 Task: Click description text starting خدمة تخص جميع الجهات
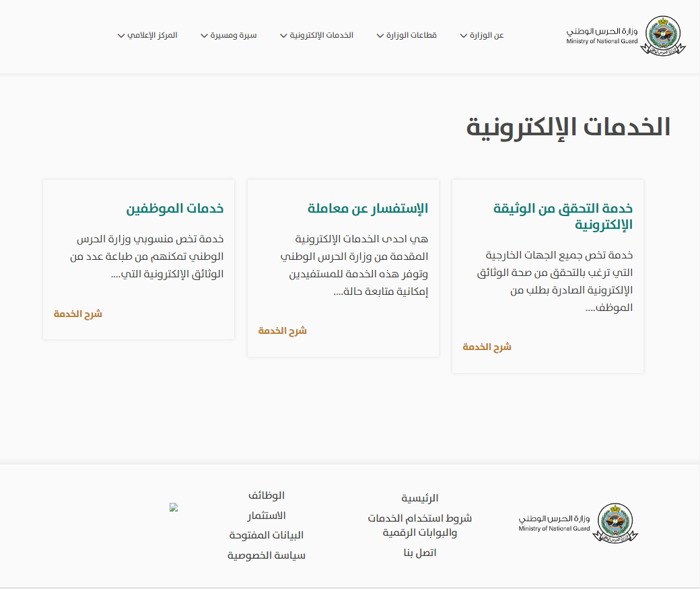point(555,281)
